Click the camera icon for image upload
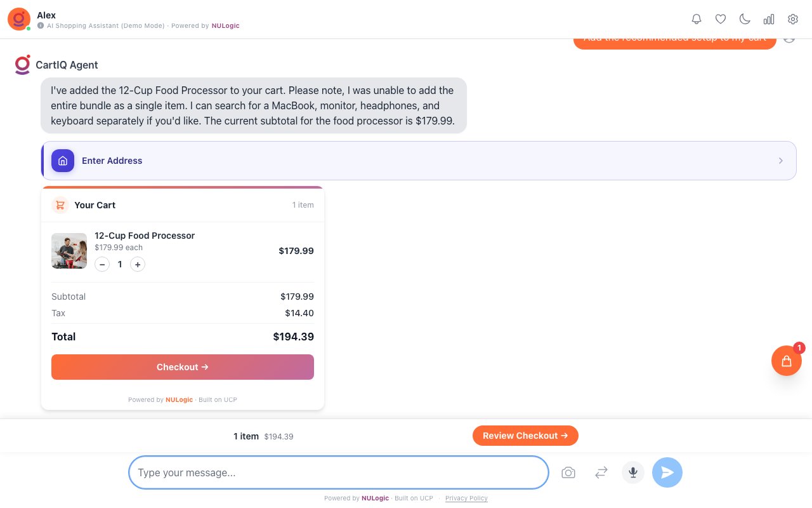The image size is (812, 508). [568, 472]
